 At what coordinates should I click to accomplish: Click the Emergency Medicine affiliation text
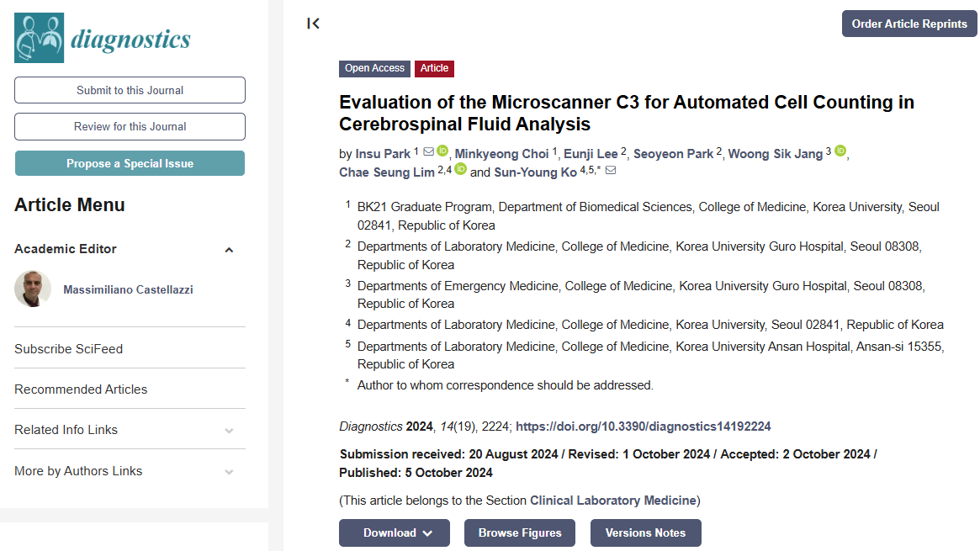pos(641,294)
